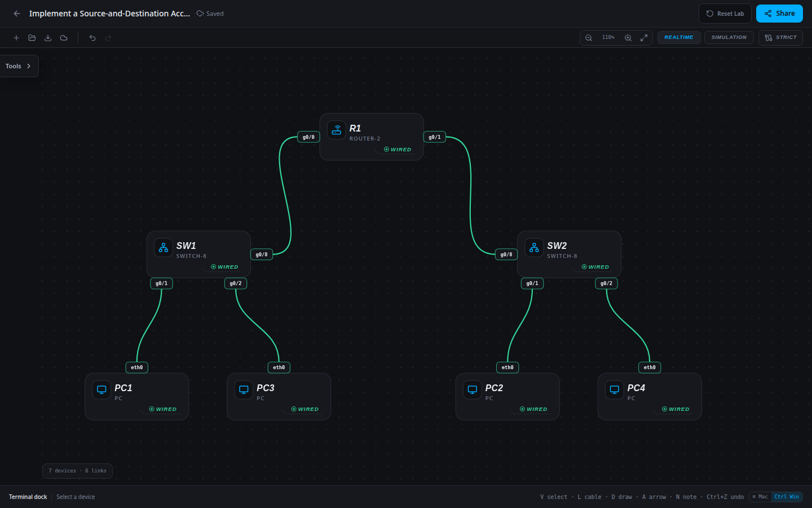Viewport: 812px width, 508px height.
Task: Toggle STRICT mode
Action: point(780,38)
